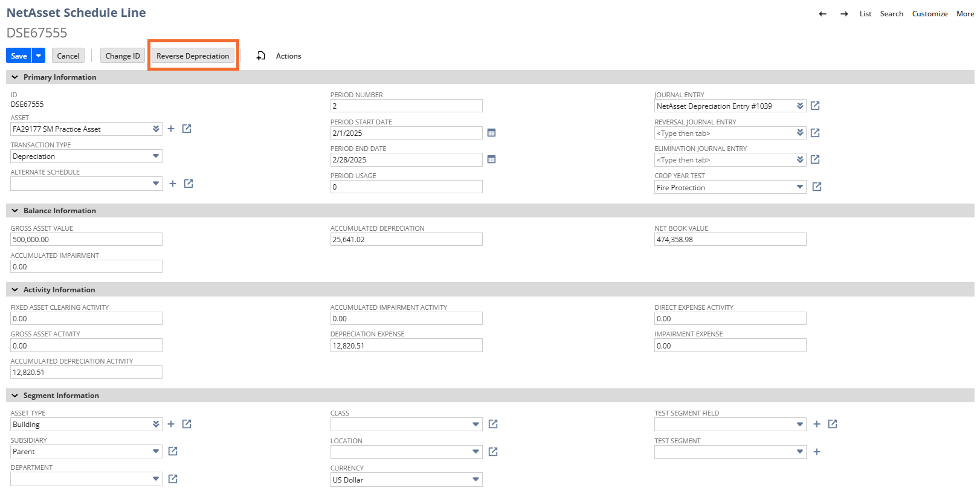Viewport: 980px width, 491px height.
Task: Click add-note icon beside Actions
Action: click(x=261, y=56)
